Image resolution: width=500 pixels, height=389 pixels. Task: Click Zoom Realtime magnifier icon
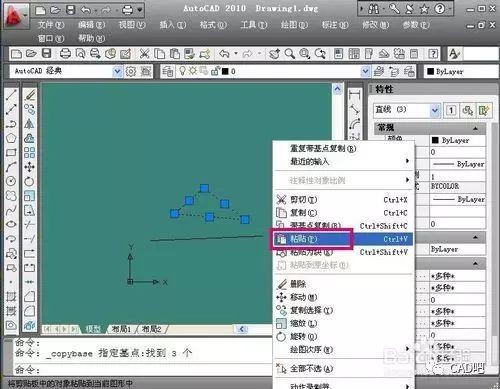pyautogui.click(x=289, y=54)
